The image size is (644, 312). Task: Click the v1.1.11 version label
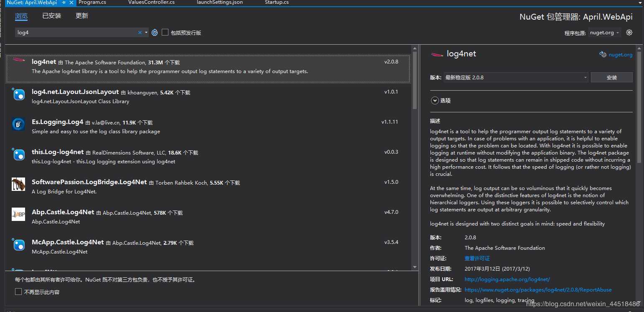coord(389,122)
